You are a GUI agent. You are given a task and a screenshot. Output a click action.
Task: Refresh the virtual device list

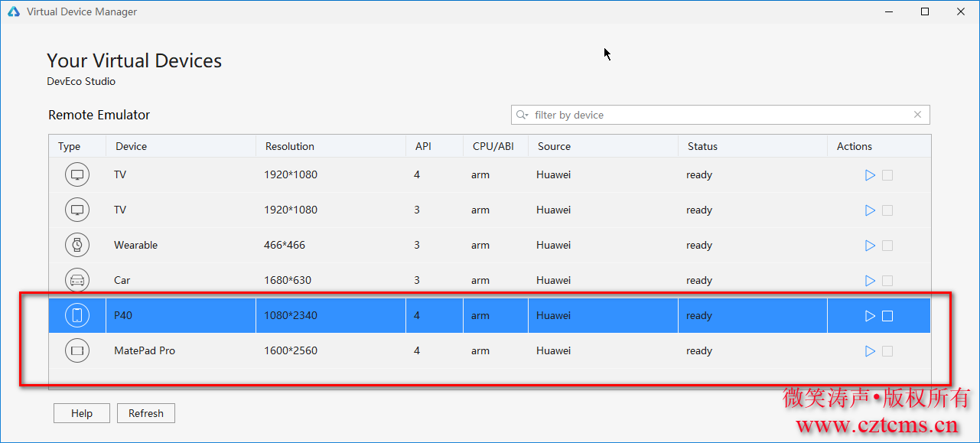146,413
